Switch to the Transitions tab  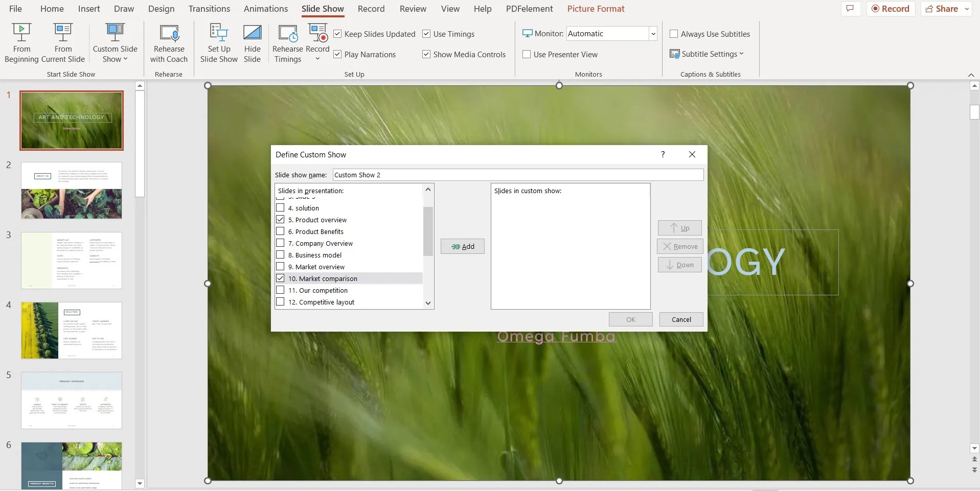[x=209, y=8]
